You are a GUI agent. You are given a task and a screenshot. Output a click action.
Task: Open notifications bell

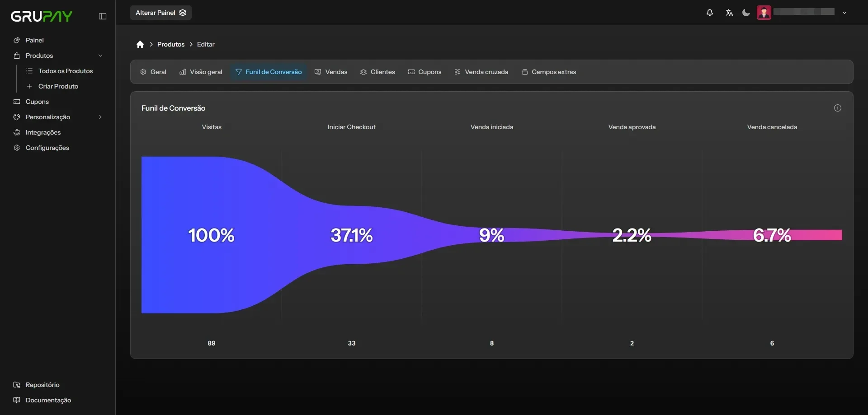[710, 13]
